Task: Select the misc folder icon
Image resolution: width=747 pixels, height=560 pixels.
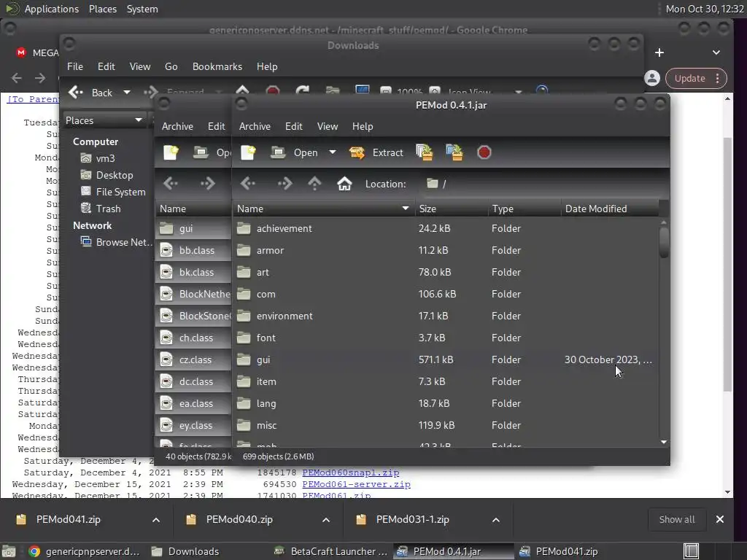Action: click(x=244, y=426)
